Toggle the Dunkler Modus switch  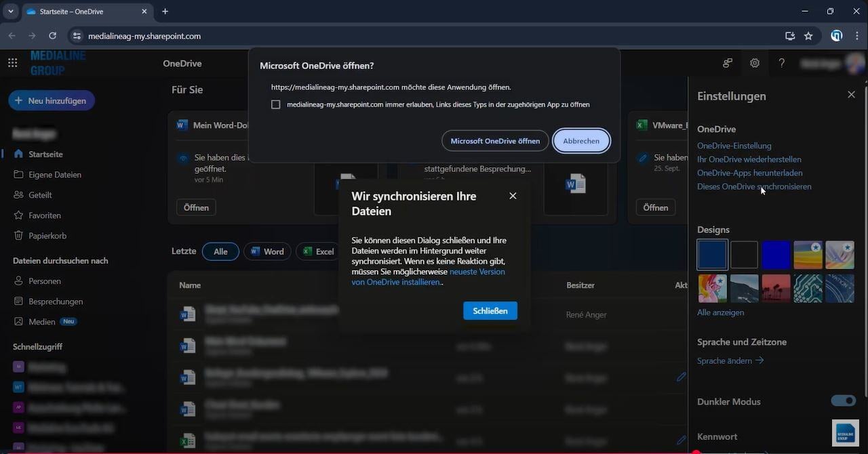[x=844, y=400]
